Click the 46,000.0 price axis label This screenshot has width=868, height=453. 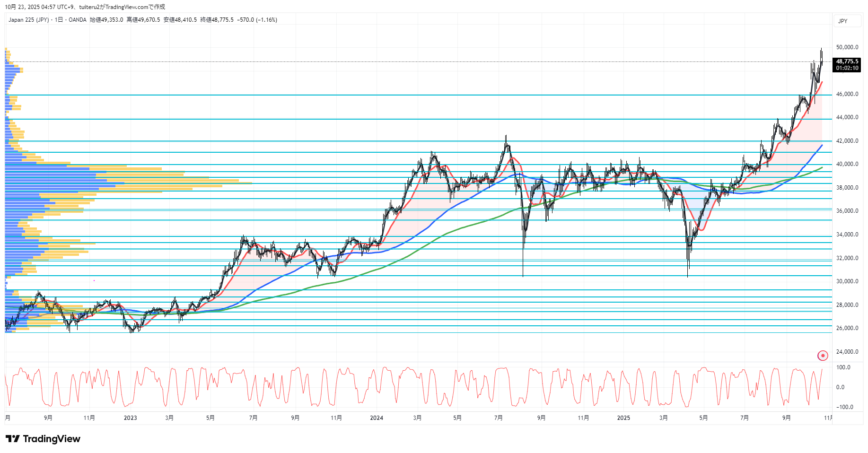click(847, 94)
